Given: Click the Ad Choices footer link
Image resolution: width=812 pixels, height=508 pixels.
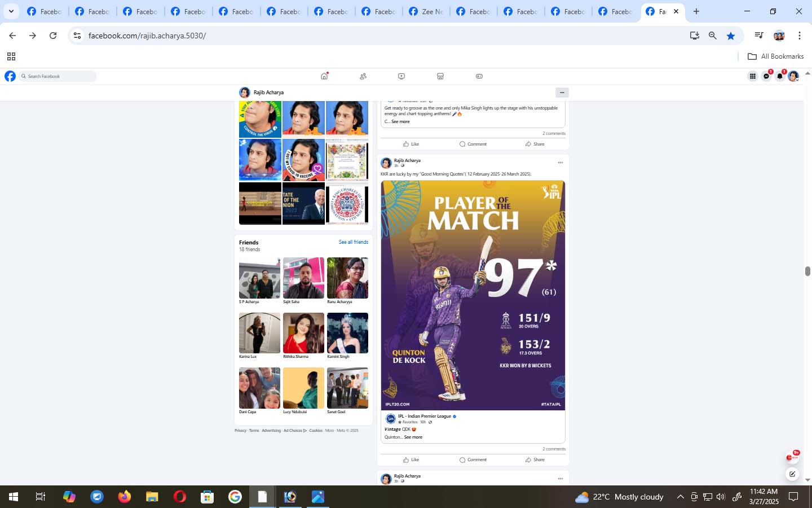Looking at the screenshot, I should click(x=295, y=431).
